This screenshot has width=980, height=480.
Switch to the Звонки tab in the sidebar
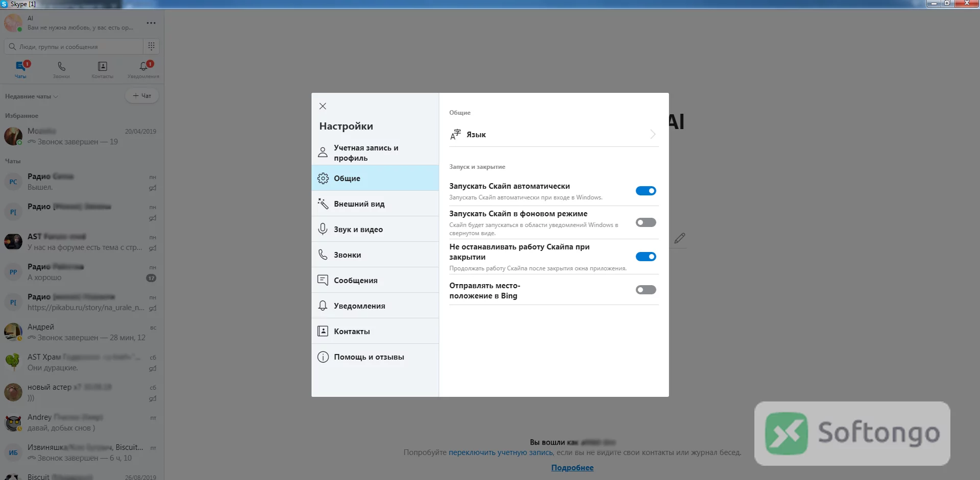[61, 69]
